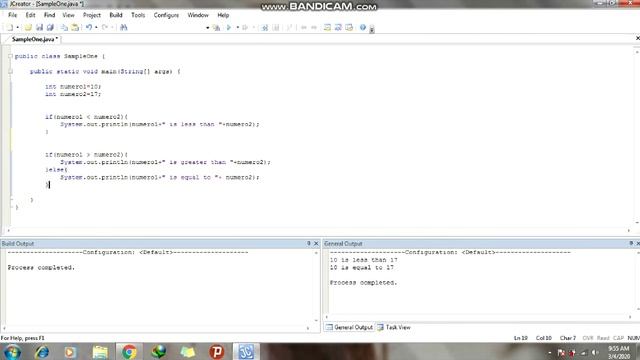Click the '10 is equal to 17' output line
The width and height of the screenshot is (640, 360).
(x=362, y=268)
